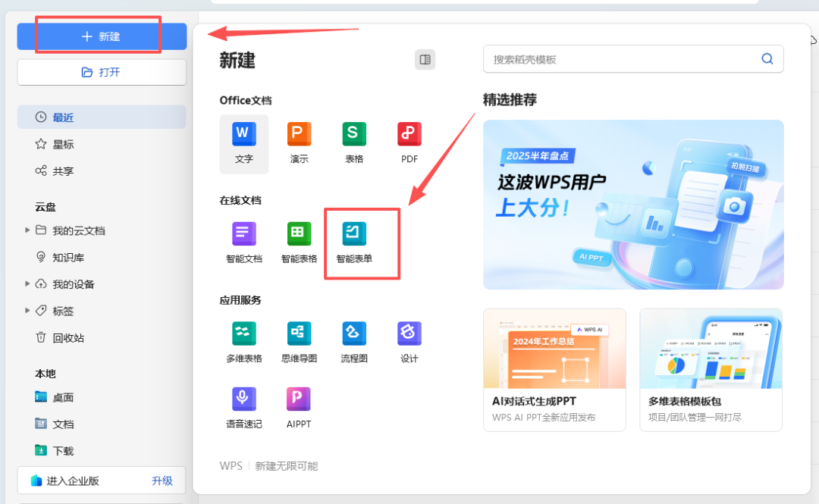Expand the 我的设备 section

click(x=27, y=283)
